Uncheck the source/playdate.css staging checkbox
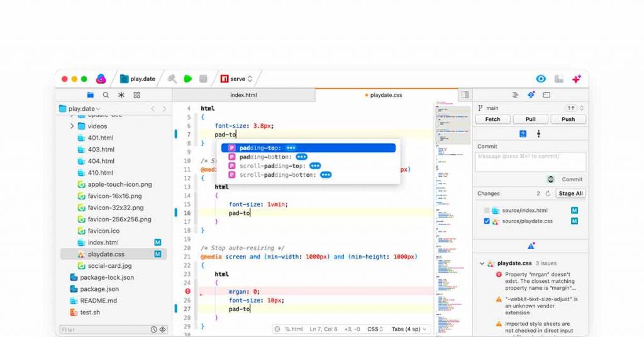644x337 pixels. (x=487, y=221)
